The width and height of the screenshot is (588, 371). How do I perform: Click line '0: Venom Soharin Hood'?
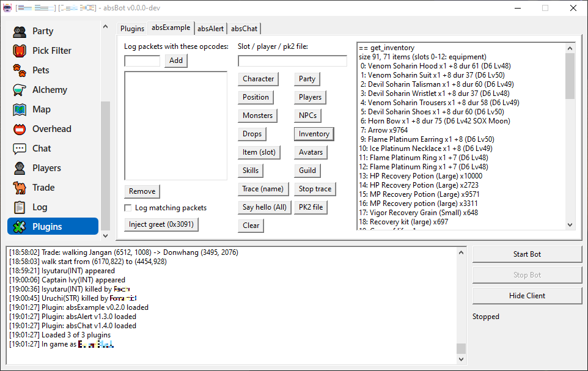tap(435, 66)
